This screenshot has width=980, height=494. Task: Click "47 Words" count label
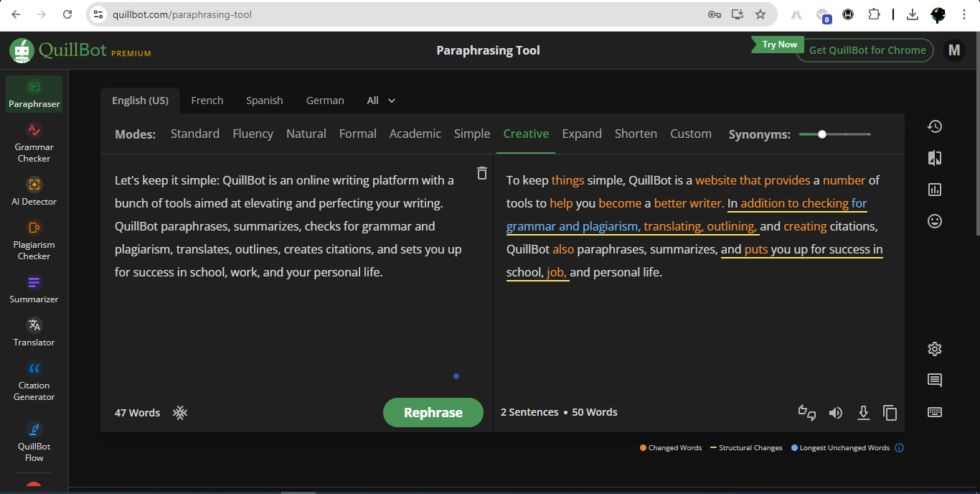[137, 413]
